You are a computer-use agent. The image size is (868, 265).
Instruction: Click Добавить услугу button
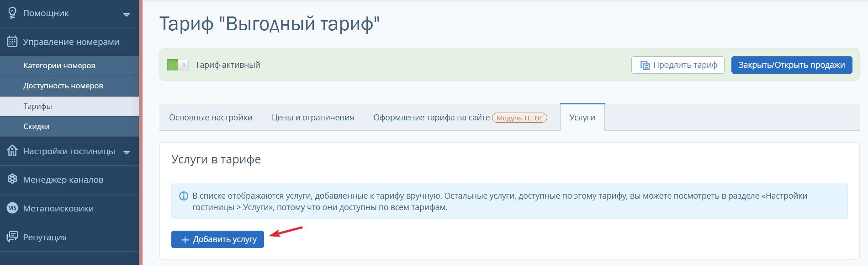pyautogui.click(x=217, y=239)
